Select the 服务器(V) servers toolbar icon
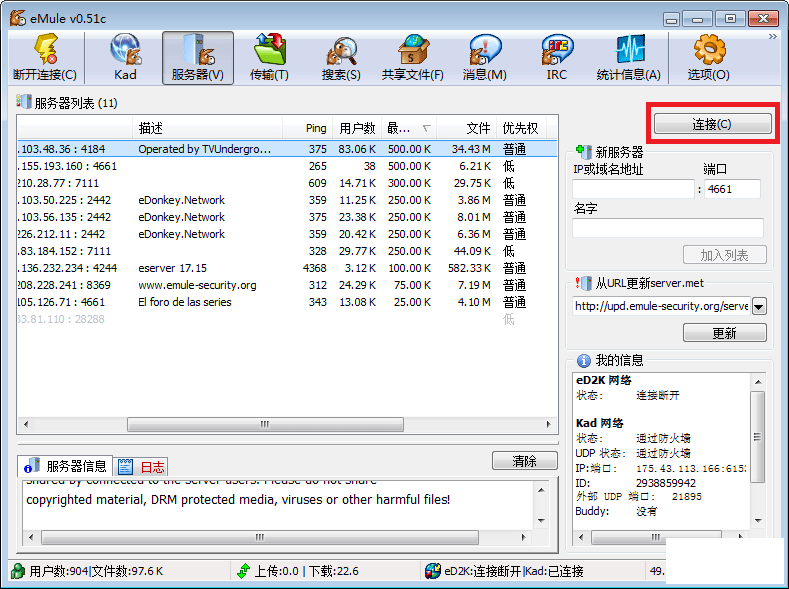The width and height of the screenshot is (789, 589). tap(197, 57)
